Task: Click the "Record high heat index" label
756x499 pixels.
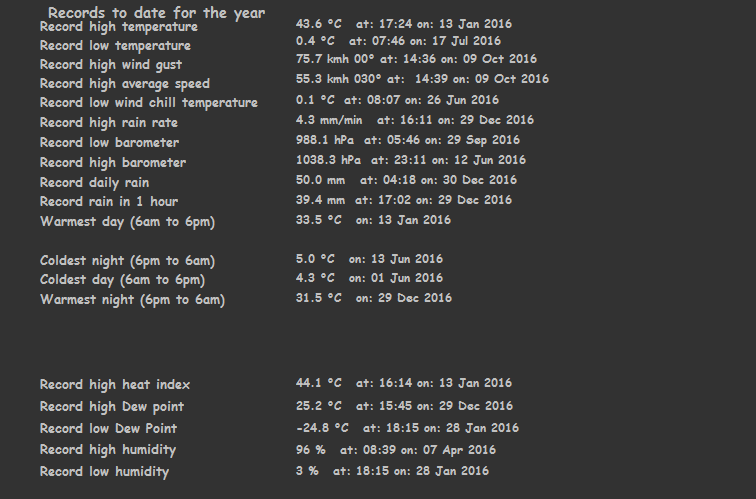Action: coord(114,385)
